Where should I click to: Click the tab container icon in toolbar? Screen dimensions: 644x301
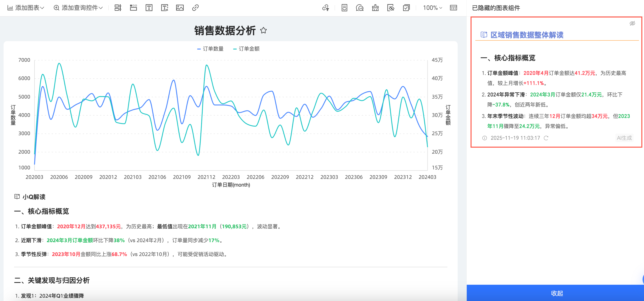coord(133,8)
